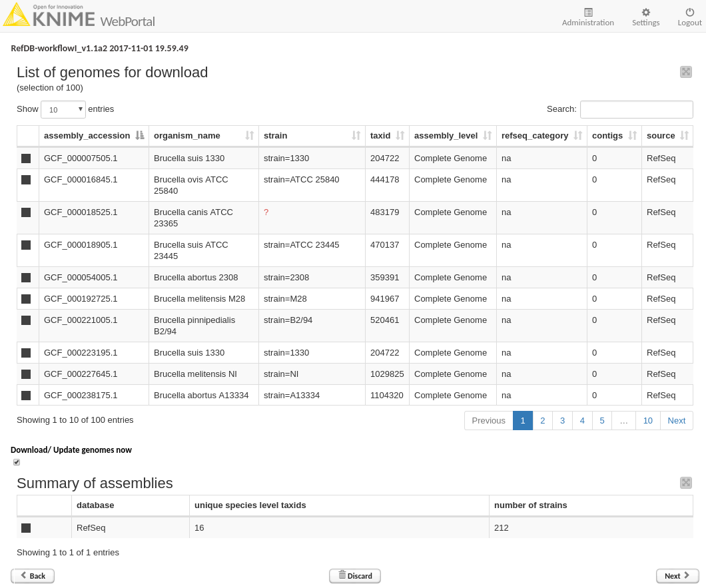Click the Logout power icon

point(689,13)
